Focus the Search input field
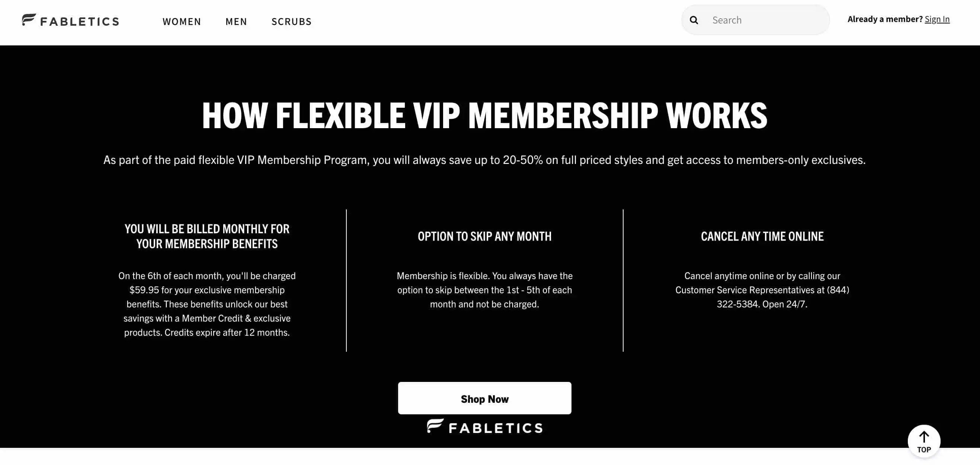Viewport: 980px width, 465px height. [x=765, y=20]
